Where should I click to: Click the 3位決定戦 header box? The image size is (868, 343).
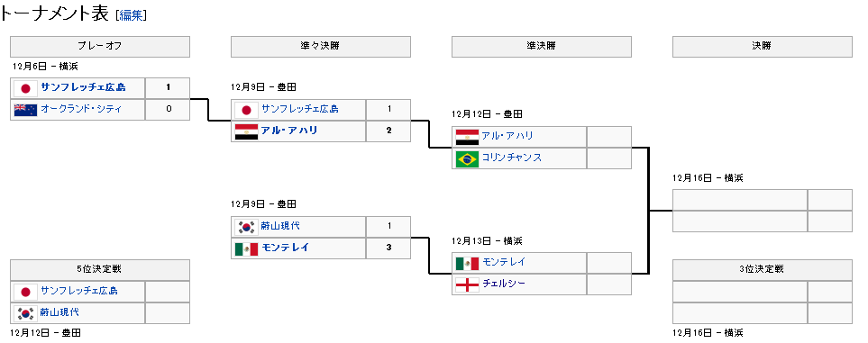click(x=763, y=270)
